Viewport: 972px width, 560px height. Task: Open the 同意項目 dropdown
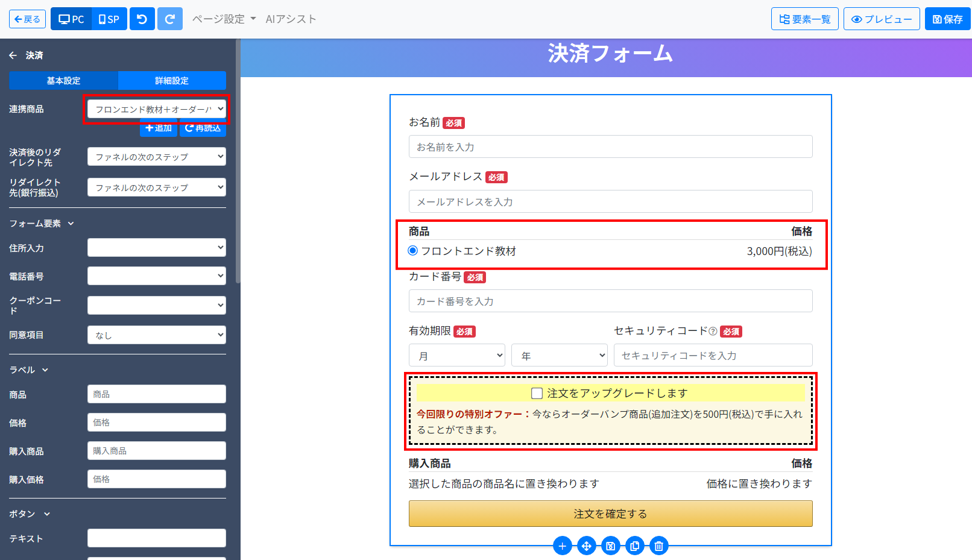pyautogui.click(x=157, y=335)
